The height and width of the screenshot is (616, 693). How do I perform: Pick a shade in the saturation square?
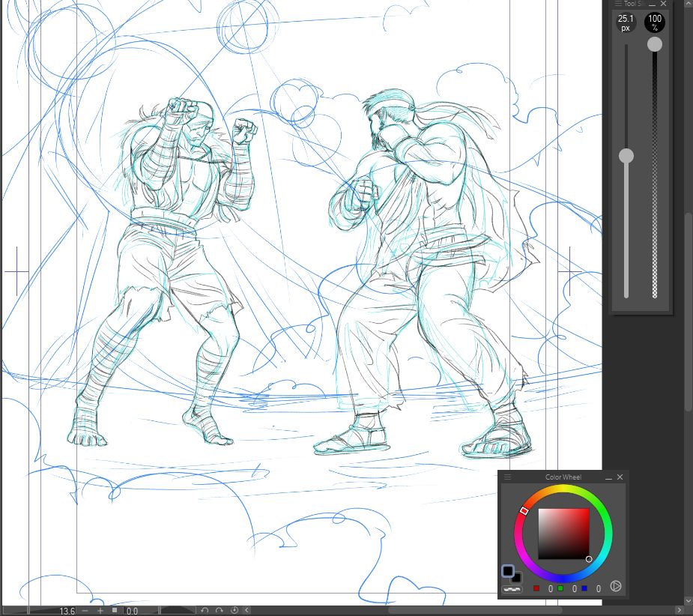pyautogui.click(x=563, y=534)
